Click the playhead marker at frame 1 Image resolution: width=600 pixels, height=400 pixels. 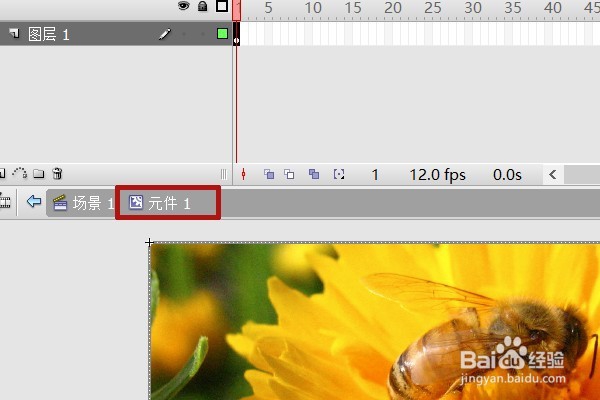click(236, 10)
